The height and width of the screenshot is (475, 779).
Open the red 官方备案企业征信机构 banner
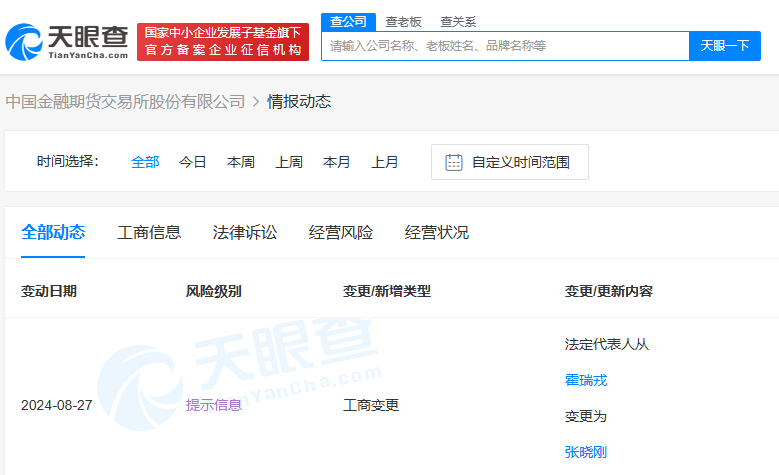(x=223, y=42)
